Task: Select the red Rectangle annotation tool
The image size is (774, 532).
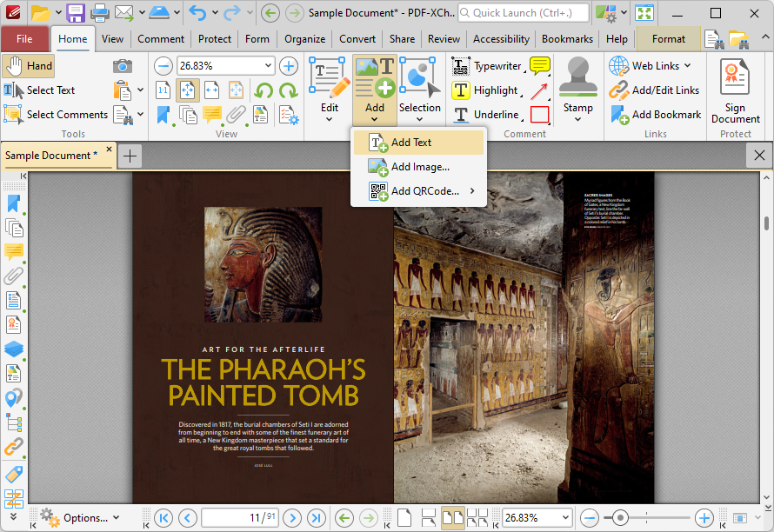Action: click(539, 115)
